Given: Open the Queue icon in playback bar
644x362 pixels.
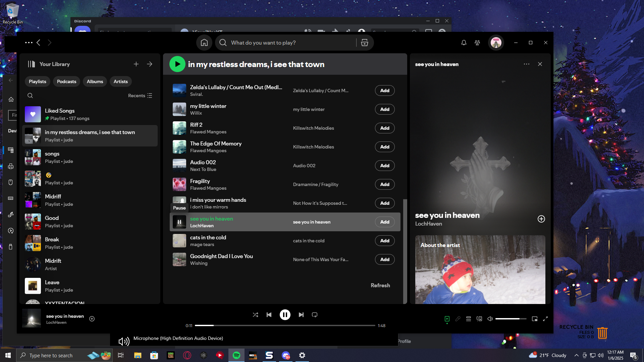Looking at the screenshot, I should point(469,319).
